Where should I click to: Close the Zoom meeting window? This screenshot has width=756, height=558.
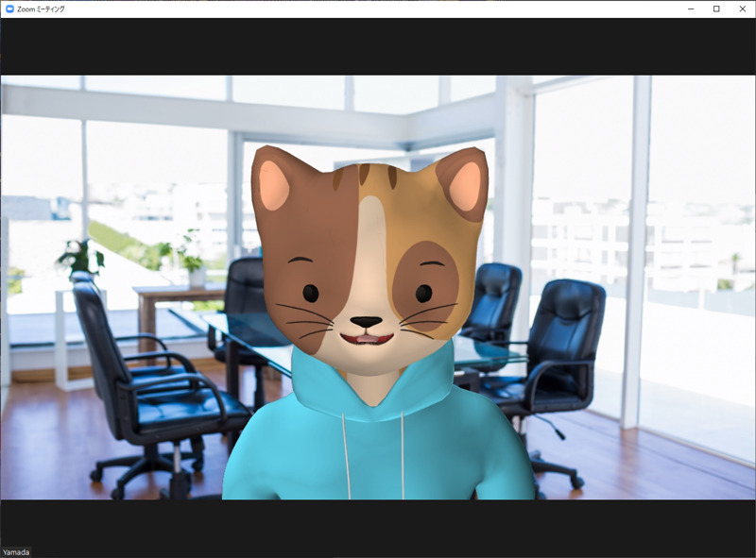743,8
